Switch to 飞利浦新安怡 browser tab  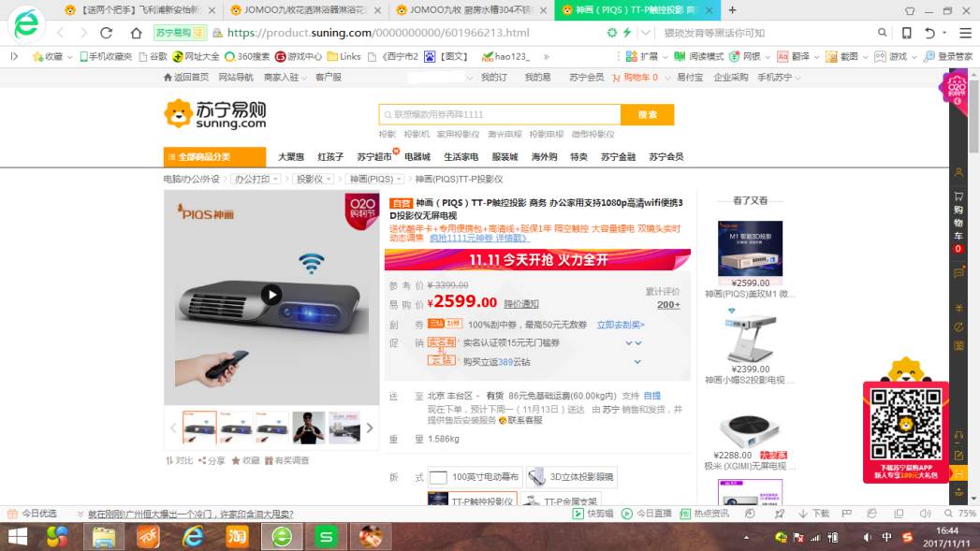click(x=140, y=10)
